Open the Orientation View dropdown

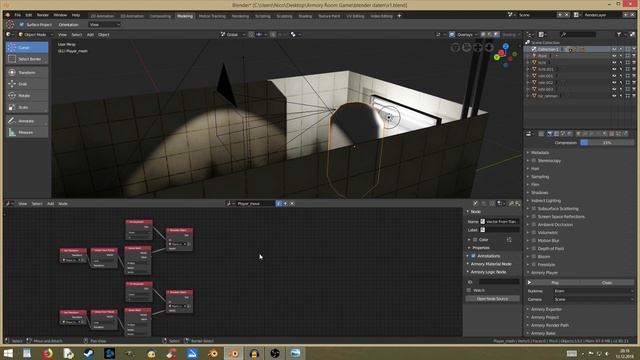pos(104,24)
